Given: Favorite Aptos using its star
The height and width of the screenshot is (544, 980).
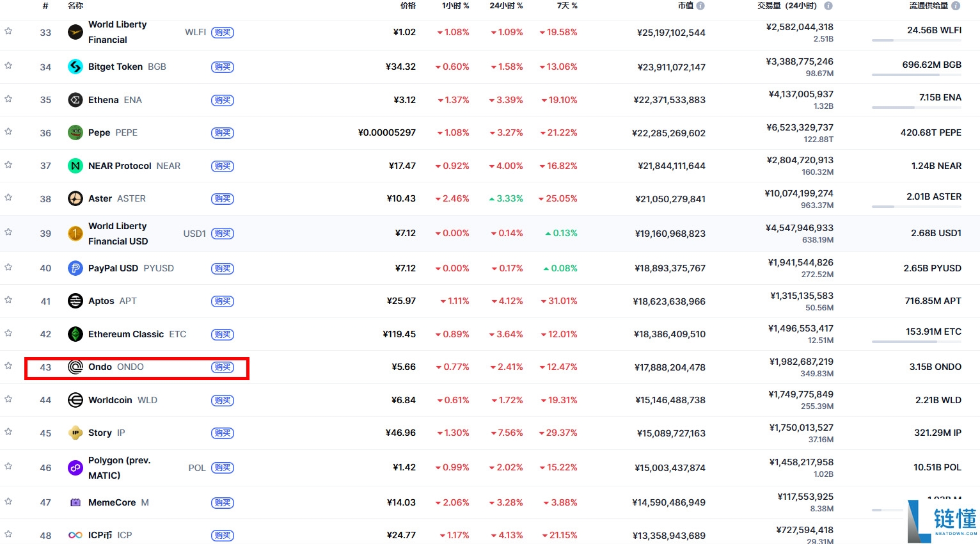Looking at the screenshot, I should coord(8,300).
